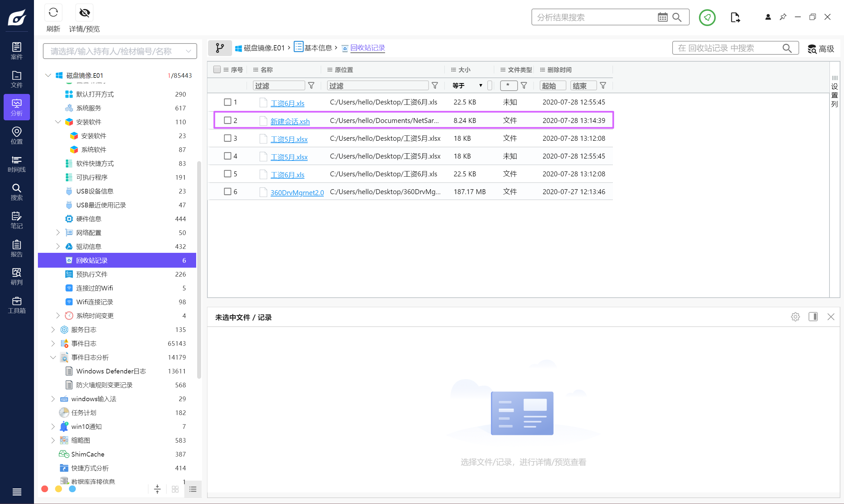Click the 名称 filter input field
Viewport: 844px width, 504px height.
279,86
